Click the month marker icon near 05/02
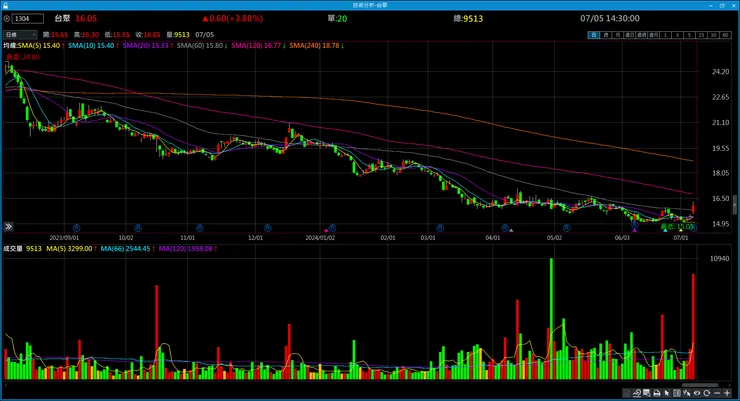 coord(566,228)
